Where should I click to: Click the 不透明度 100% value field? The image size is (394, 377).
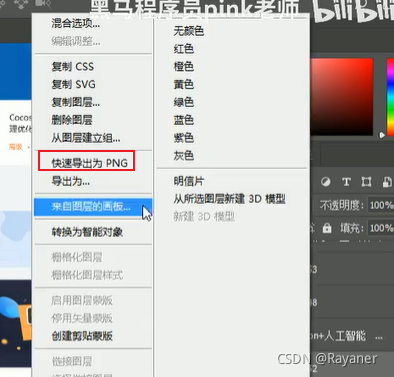[381, 205]
